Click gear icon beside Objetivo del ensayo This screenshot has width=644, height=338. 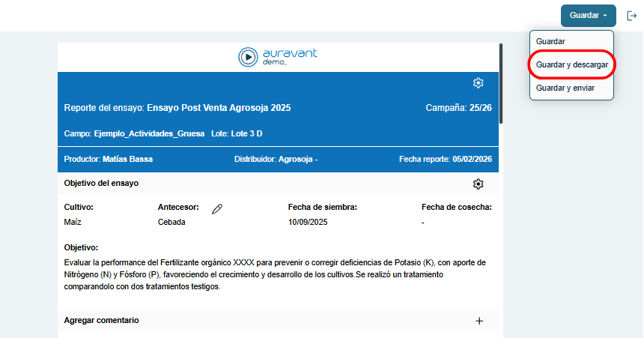pos(479,184)
